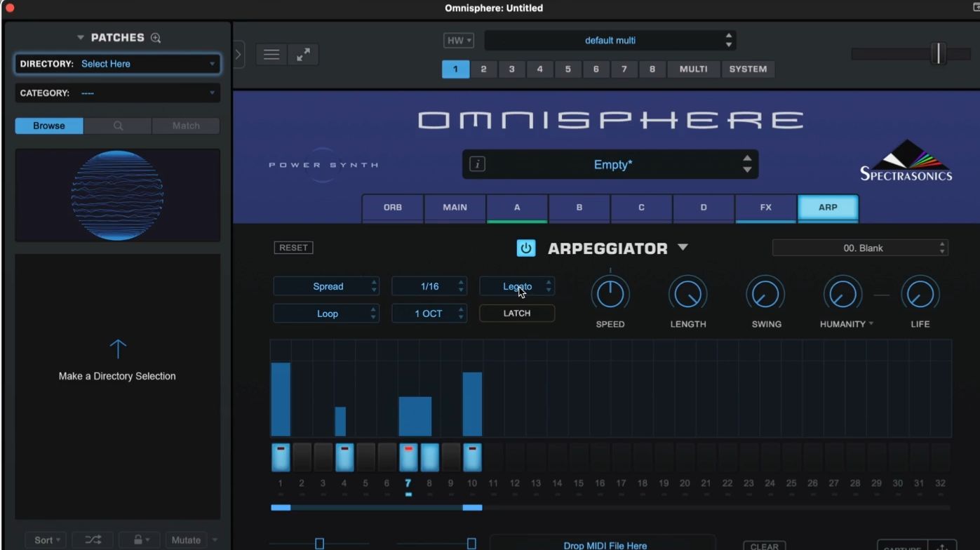
Task: Open the 'Empty*' patch name selector
Action: pyautogui.click(x=610, y=164)
